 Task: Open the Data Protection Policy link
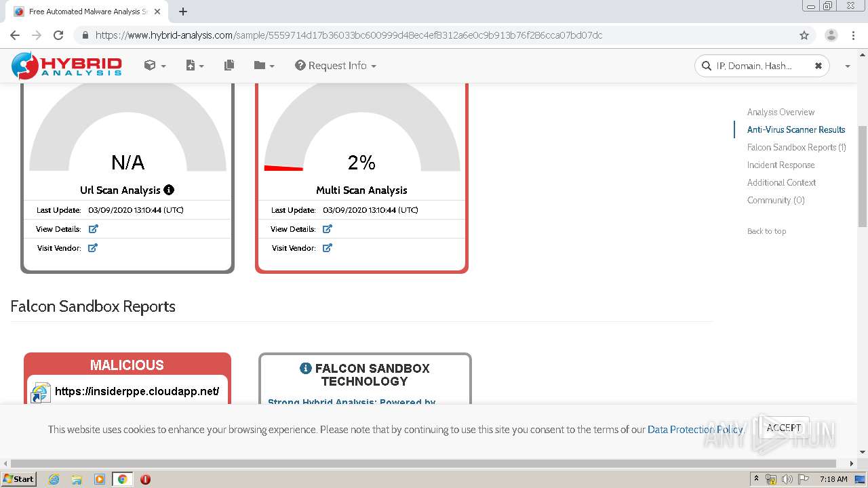[696, 429]
